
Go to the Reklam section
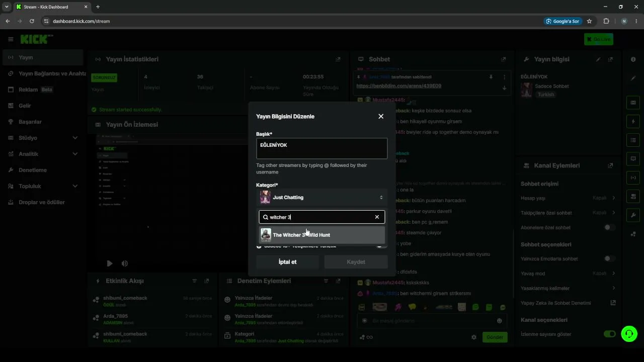tap(43, 89)
